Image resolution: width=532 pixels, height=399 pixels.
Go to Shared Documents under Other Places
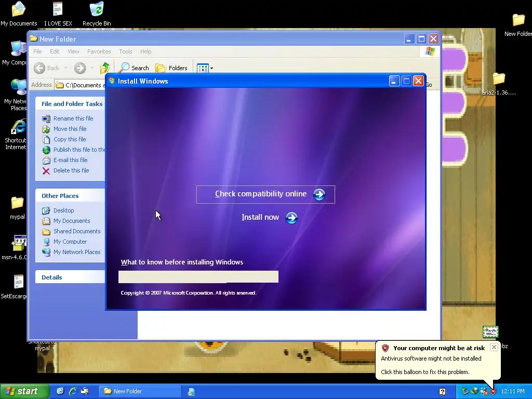(x=77, y=231)
